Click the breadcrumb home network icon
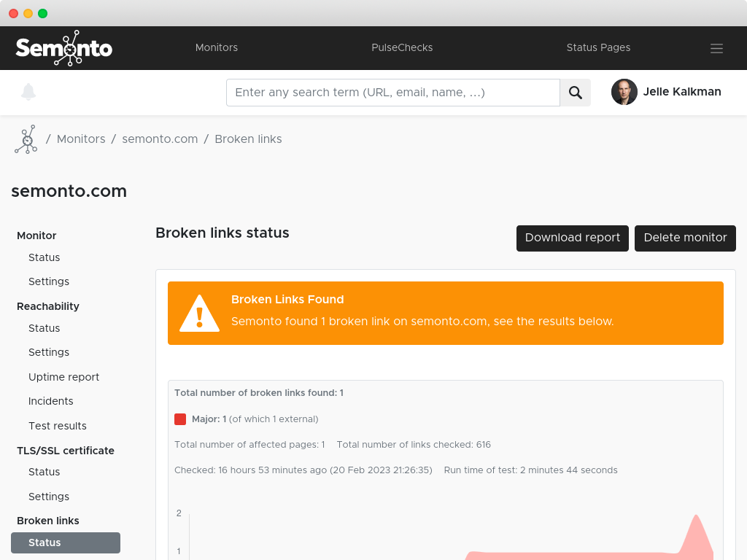The width and height of the screenshot is (747, 560). (26, 139)
